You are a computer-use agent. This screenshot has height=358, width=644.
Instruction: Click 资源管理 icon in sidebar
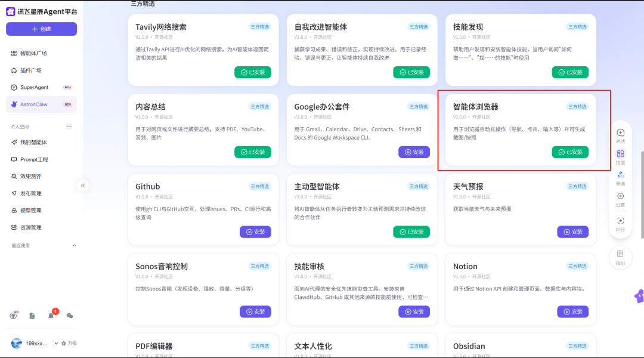point(14,227)
